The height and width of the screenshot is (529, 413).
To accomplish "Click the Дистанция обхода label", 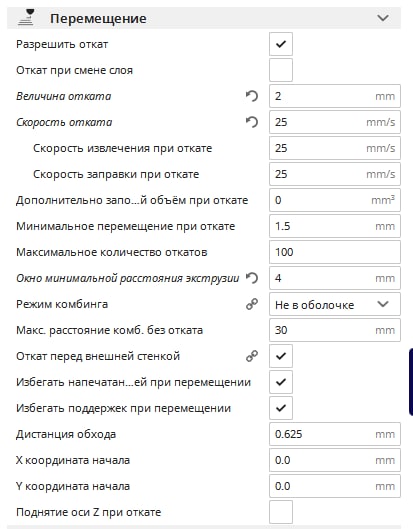I will tap(66, 434).
